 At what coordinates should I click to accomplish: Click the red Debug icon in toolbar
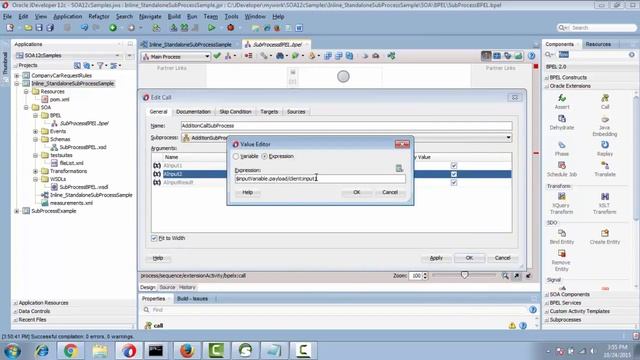230,28
